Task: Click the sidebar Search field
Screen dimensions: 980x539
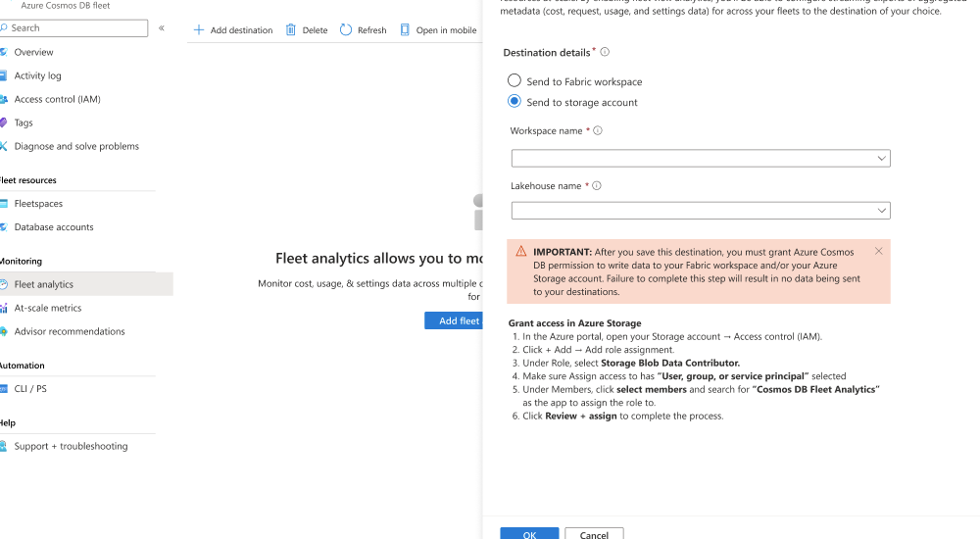Action: tap(76, 28)
